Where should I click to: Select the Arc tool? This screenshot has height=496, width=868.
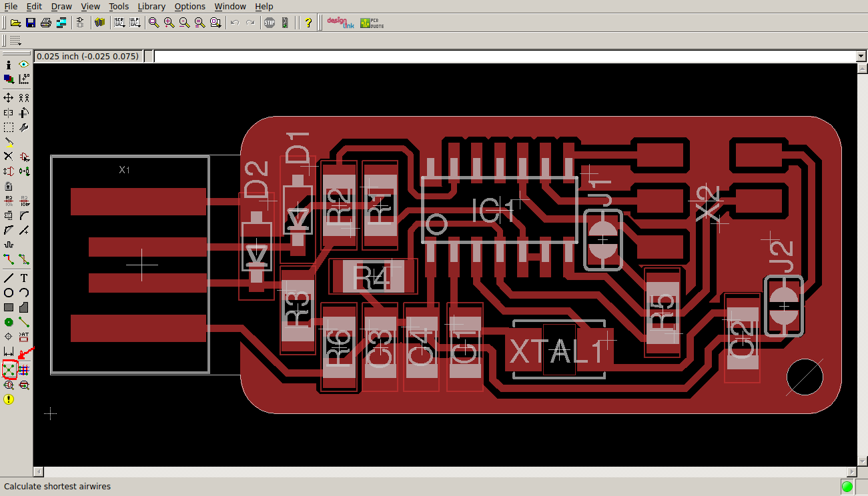(x=24, y=293)
